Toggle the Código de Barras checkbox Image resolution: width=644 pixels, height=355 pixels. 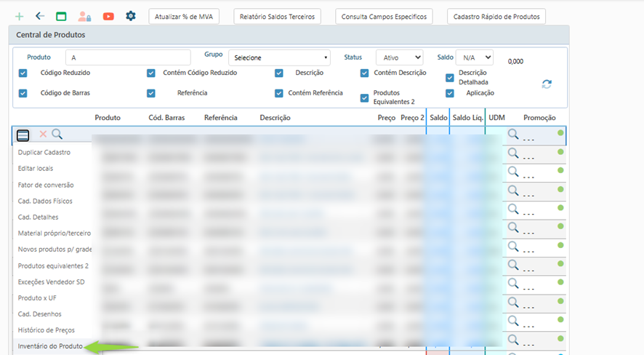pos(23,93)
